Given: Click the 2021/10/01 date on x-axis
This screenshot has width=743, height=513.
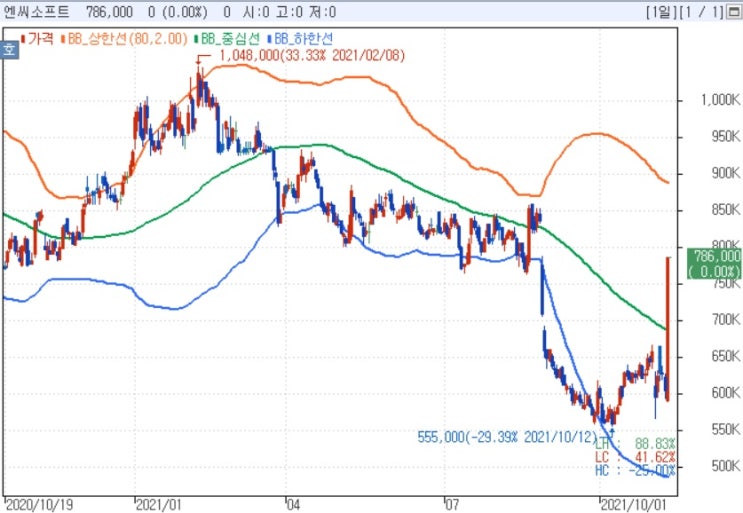Looking at the screenshot, I should pos(634,505).
